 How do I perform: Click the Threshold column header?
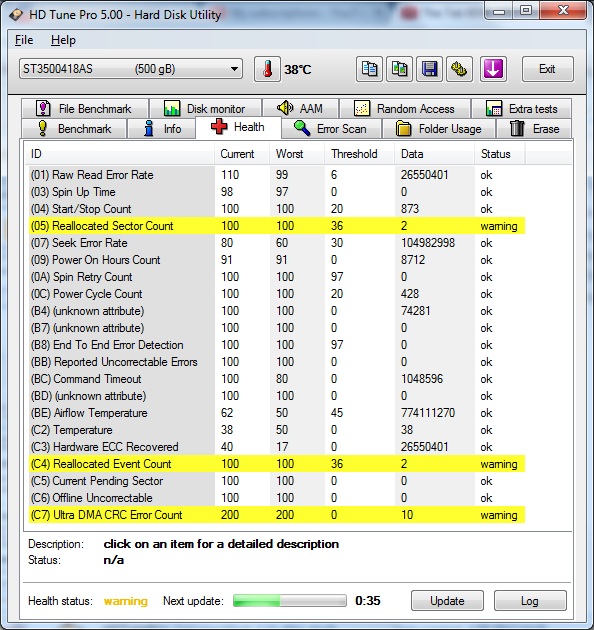(359, 154)
